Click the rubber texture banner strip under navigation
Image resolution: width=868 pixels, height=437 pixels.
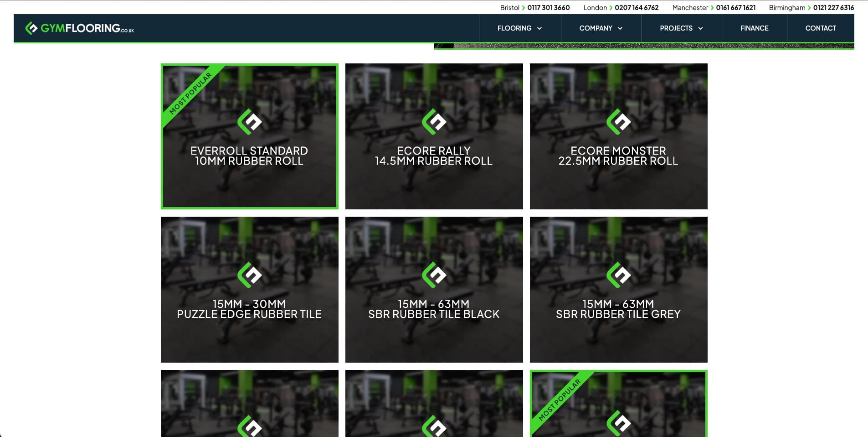coord(644,46)
